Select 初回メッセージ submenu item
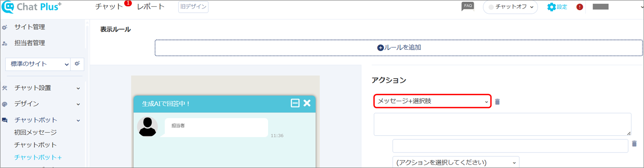This screenshot has width=644, height=168. (35, 132)
